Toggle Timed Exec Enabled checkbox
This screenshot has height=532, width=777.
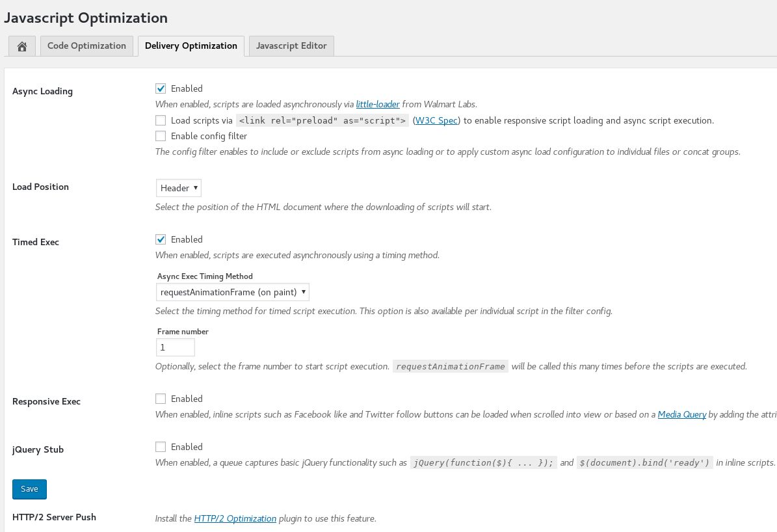(x=161, y=239)
